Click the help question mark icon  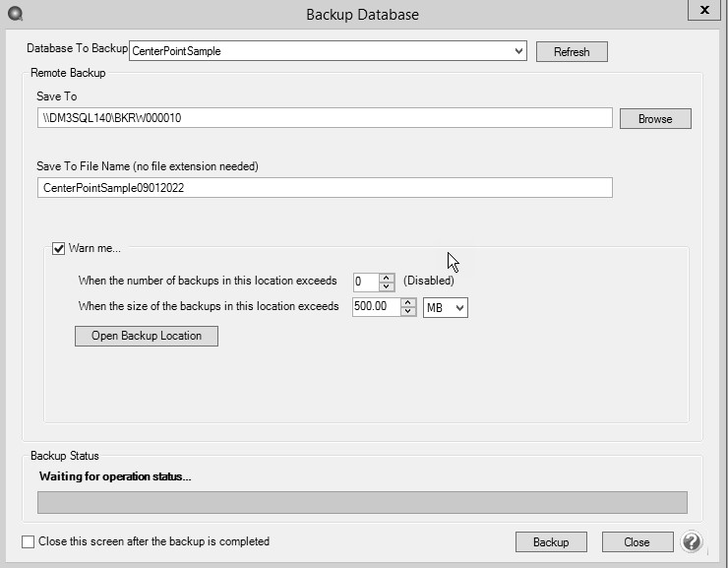[x=692, y=541]
